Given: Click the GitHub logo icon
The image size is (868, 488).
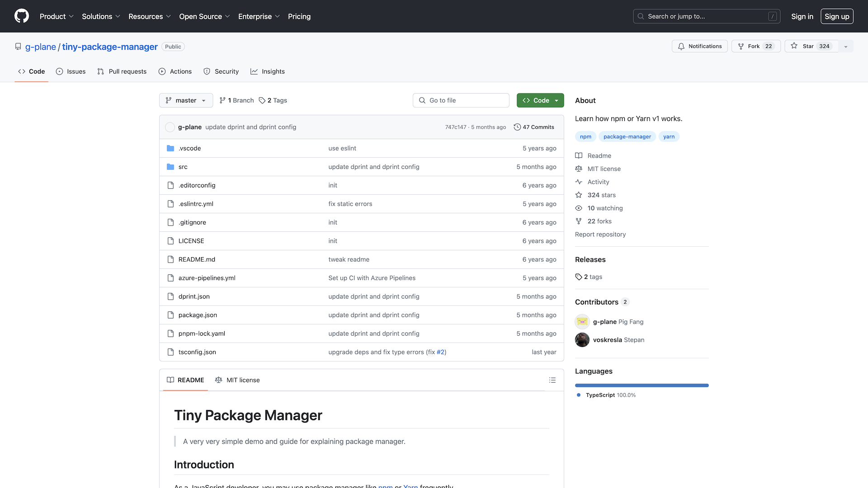Looking at the screenshot, I should point(22,16).
